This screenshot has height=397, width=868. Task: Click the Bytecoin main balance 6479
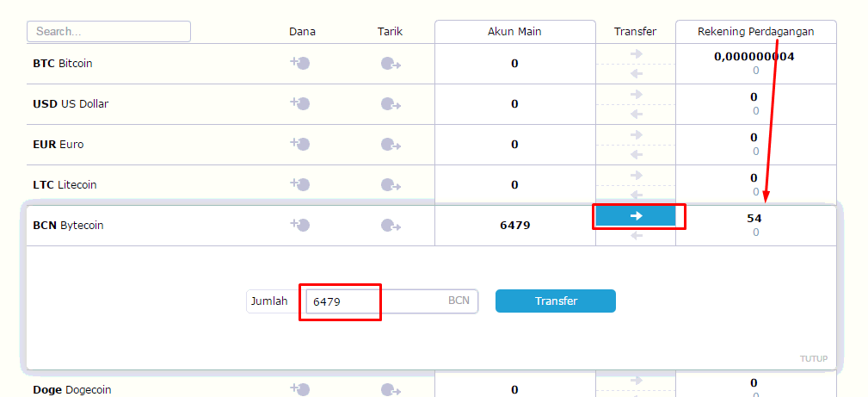click(x=514, y=226)
